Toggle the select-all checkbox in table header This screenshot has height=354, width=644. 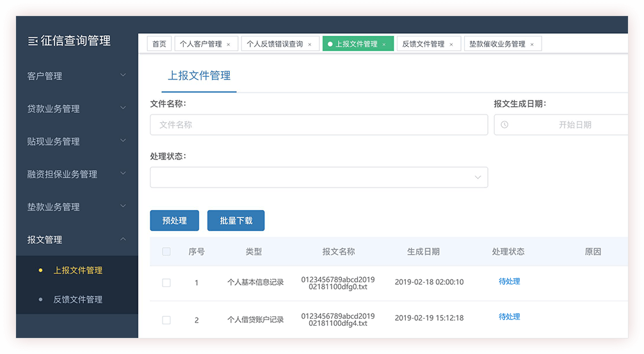[x=166, y=252]
